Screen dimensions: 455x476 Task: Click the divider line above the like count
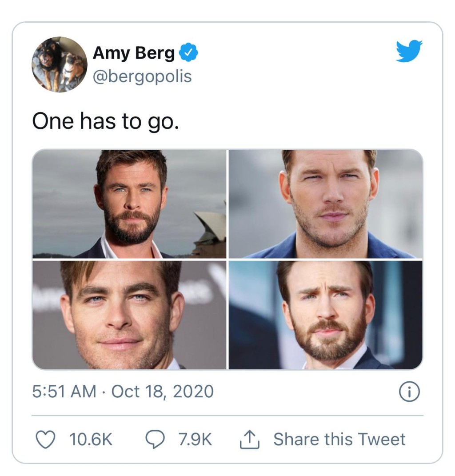[227, 416]
